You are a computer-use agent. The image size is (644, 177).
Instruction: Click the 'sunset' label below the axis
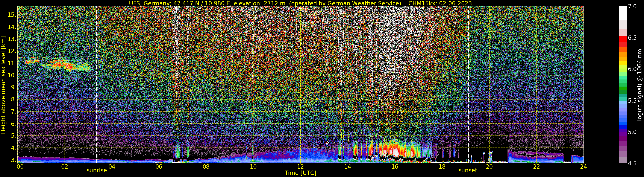[x=468, y=171]
